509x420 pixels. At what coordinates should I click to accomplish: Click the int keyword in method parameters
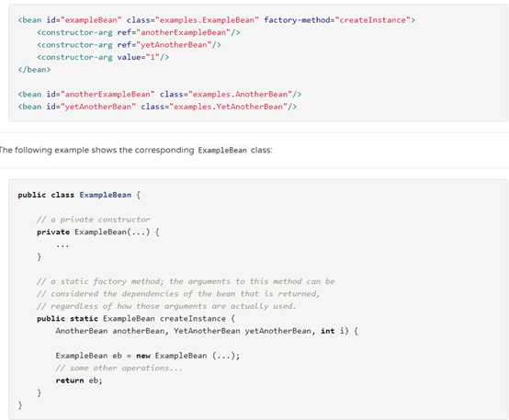tap(327, 331)
